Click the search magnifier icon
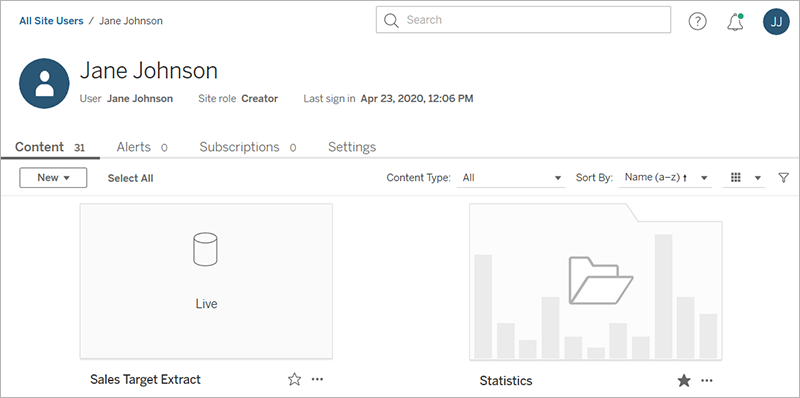Screen dimensions: 800x398 click(x=391, y=20)
